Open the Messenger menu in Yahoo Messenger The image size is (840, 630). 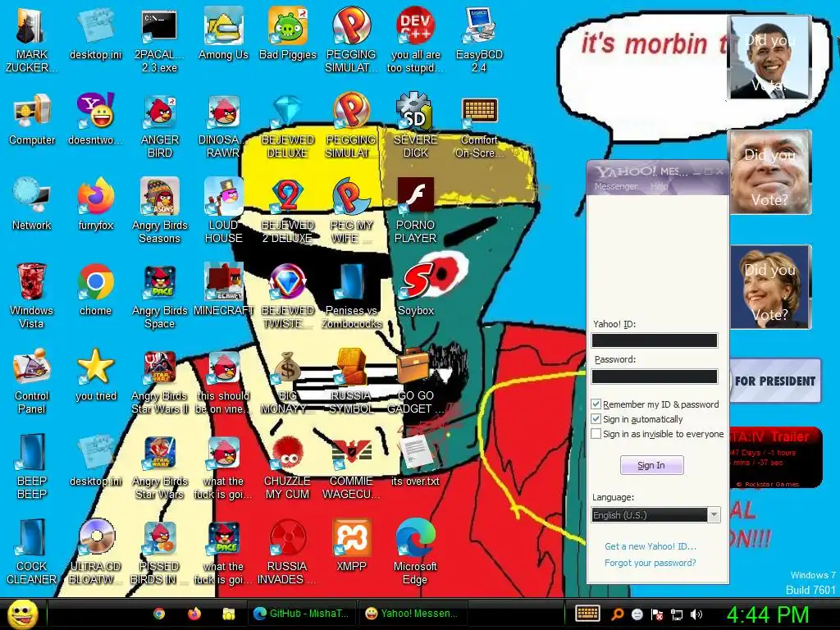point(615,186)
